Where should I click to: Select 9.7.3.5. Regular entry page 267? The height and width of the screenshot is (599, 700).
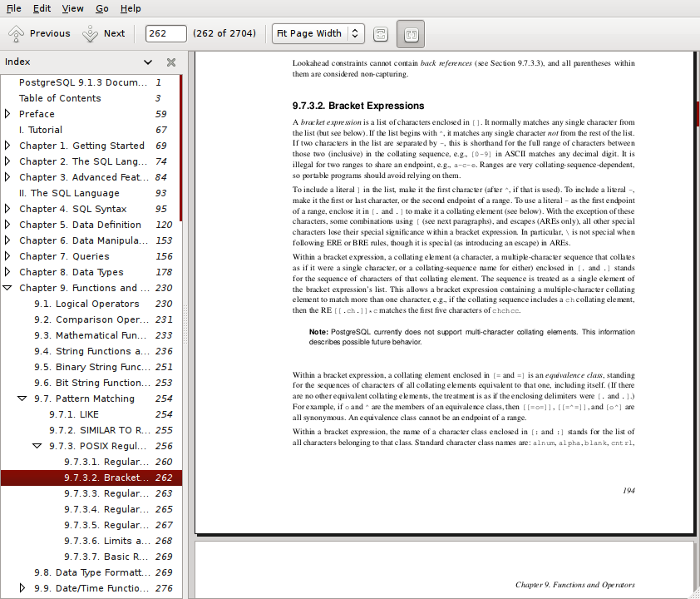click(91, 525)
